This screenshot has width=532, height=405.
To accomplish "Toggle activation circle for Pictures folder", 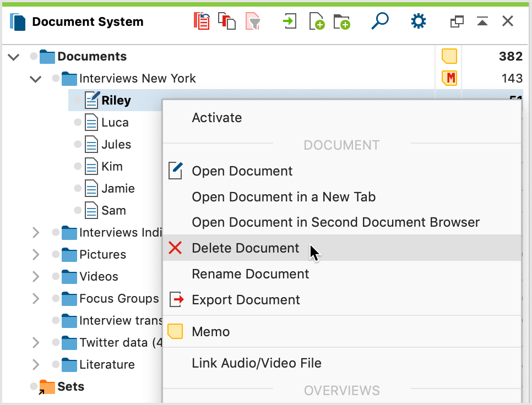I will click(x=56, y=255).
